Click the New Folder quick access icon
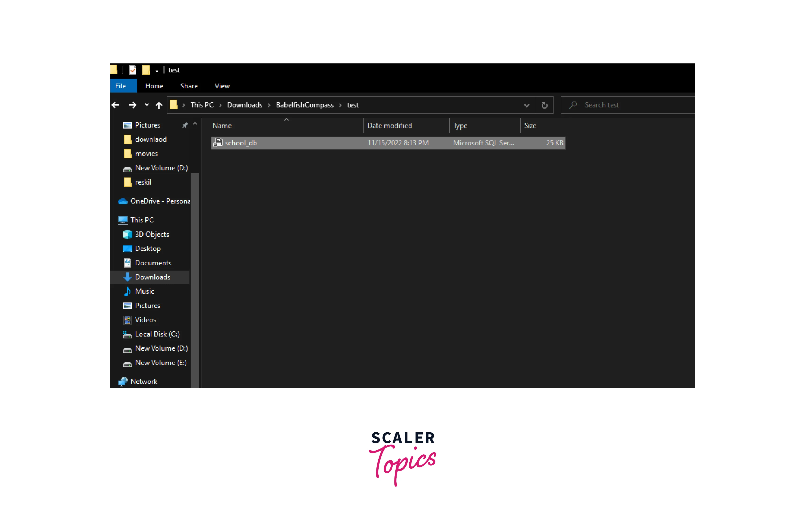805x532 pixels. (x=146, y=70)
